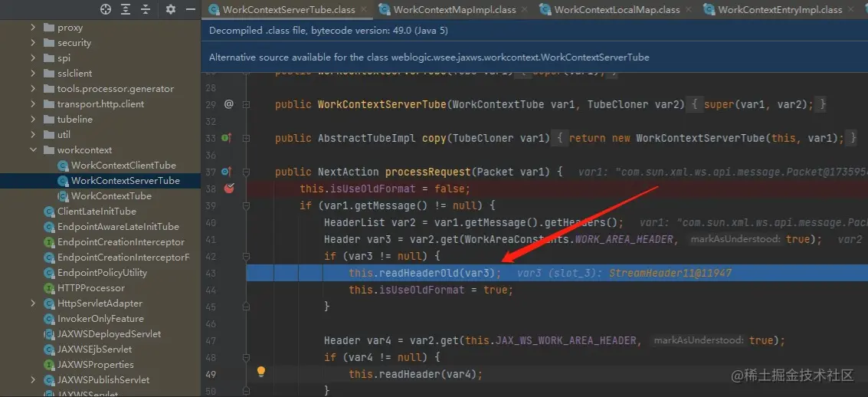Click the class icon beside ClientLateInitTube
The height and width of the screenshot is (397, 868).
pyautogui.click(x=49, y=211)
